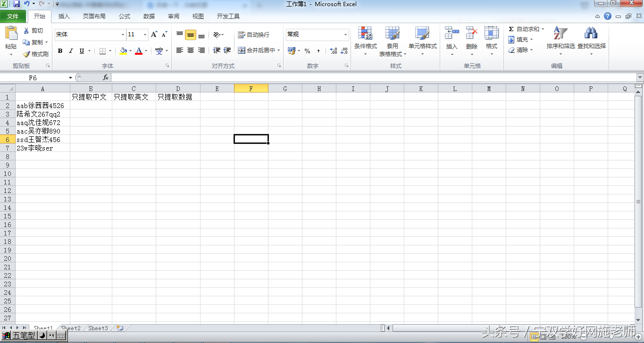Click the Undo arrow in quick access toolbar
The image size is (644, 343).
27,4
